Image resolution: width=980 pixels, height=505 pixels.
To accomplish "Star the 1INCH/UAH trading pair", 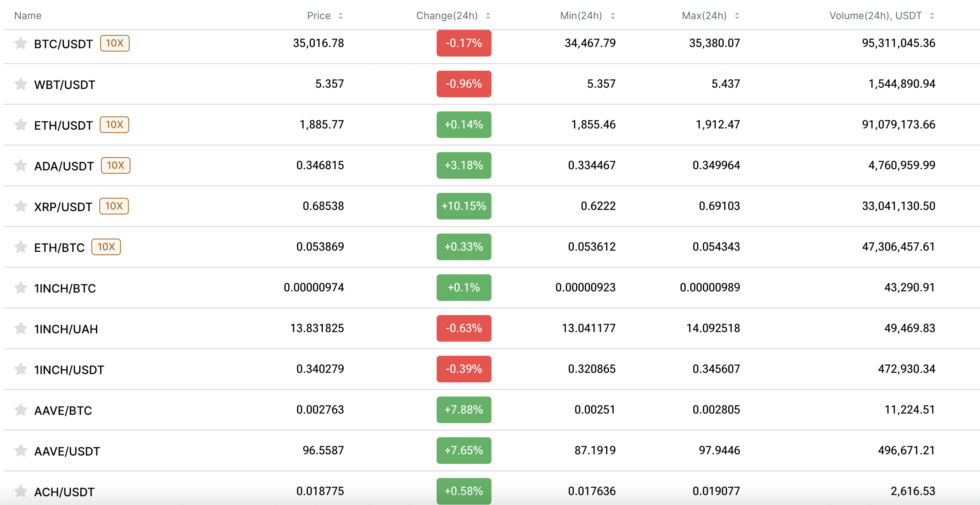I will pyautogui.click(x=20, y=328).
